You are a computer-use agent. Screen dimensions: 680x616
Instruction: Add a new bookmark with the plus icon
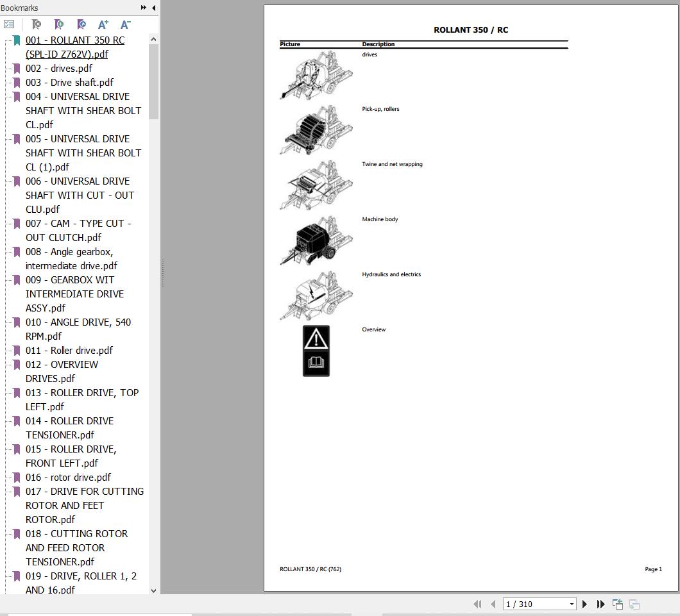(58, 24)
